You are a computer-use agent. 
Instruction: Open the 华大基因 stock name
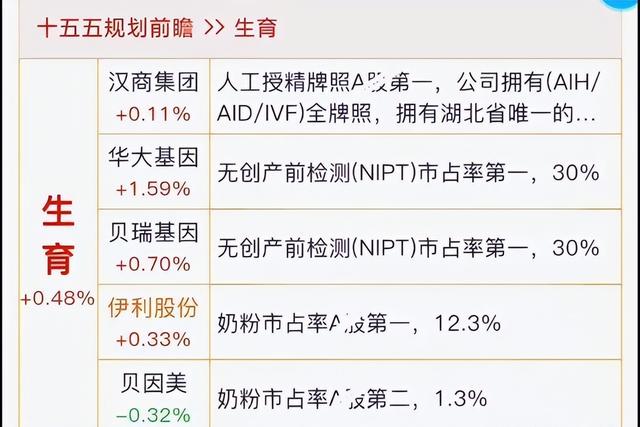click(x=152, y=157)
